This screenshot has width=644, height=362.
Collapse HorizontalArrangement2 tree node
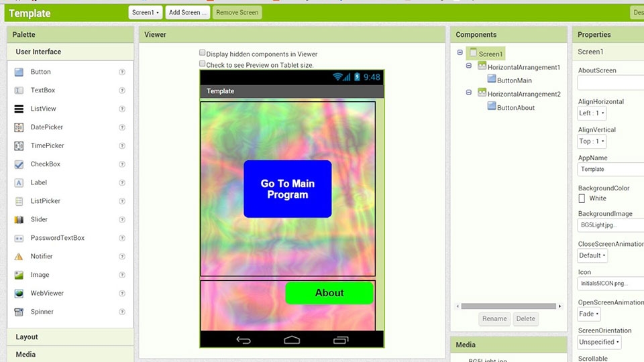click(469, 93)
